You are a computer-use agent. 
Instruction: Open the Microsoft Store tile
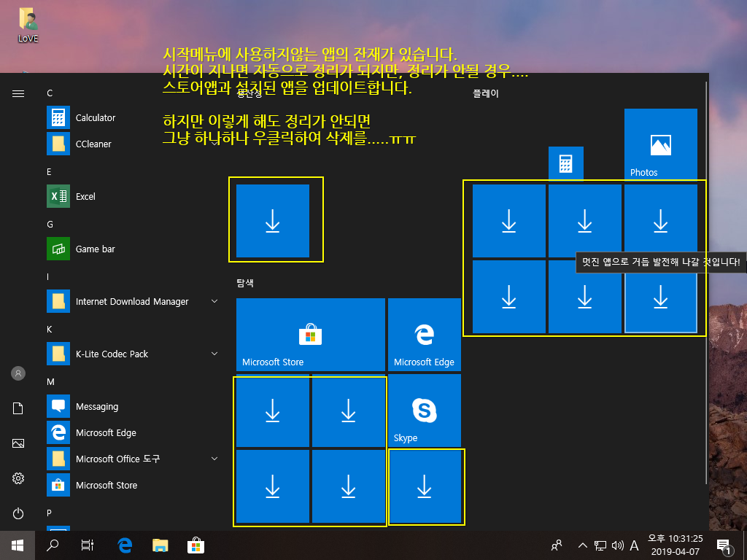click(311, 335)
